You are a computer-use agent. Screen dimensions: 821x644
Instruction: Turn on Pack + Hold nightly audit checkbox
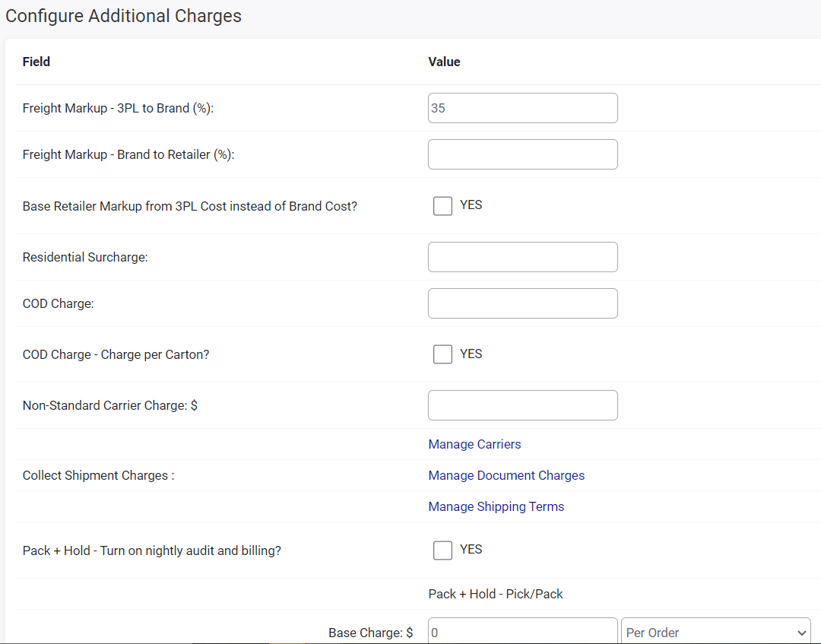click(442, 550)
